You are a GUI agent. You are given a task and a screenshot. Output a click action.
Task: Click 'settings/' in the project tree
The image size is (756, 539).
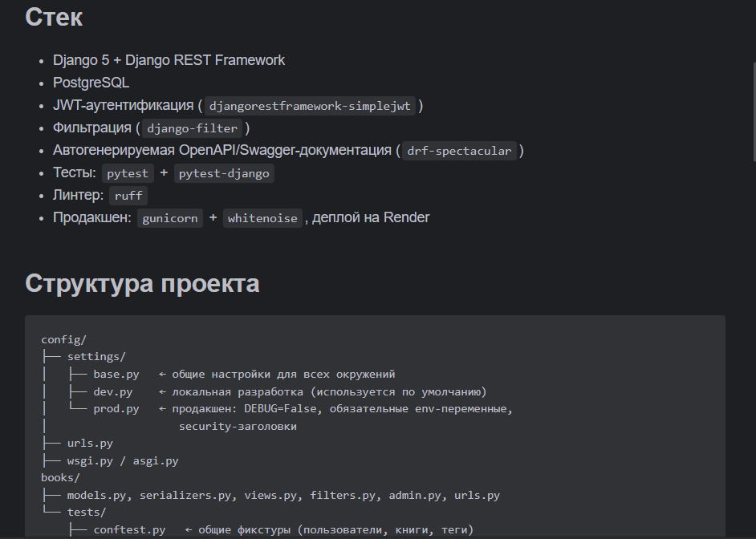pos(96,357)
